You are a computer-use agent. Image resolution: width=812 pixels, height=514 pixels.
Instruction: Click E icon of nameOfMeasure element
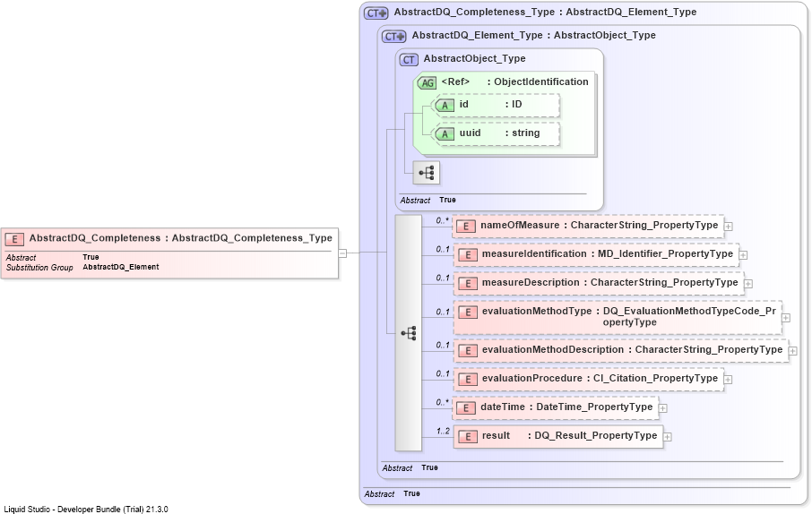coord(466,227)
